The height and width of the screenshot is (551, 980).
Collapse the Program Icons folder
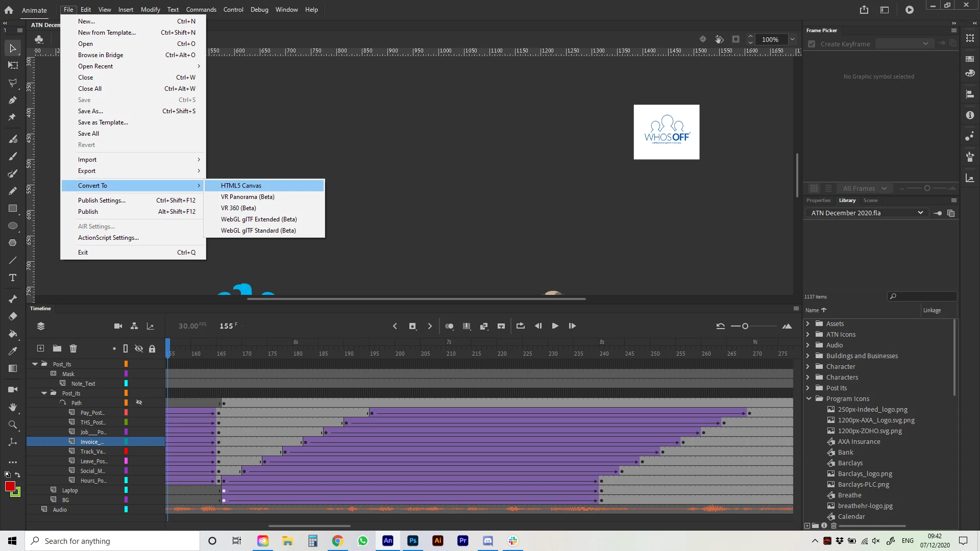[x=808, y=398]
